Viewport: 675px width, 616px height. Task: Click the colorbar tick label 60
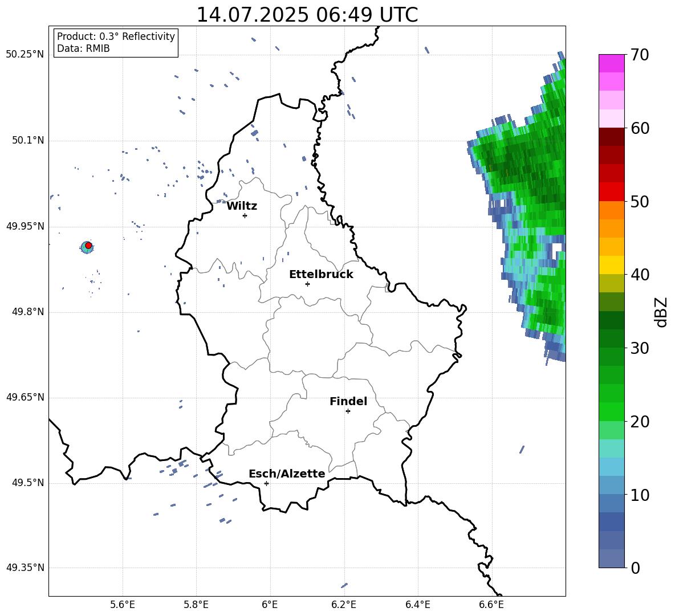click(x=640, y=128)
